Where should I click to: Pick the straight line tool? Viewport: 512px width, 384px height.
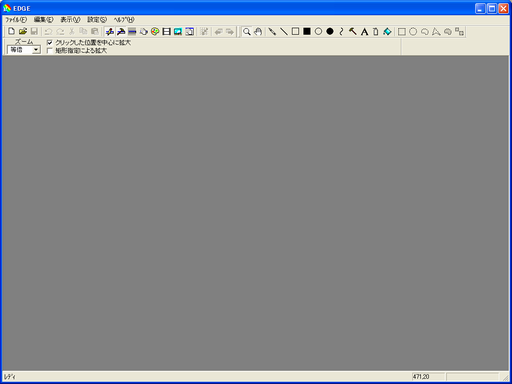pos(284,32)
